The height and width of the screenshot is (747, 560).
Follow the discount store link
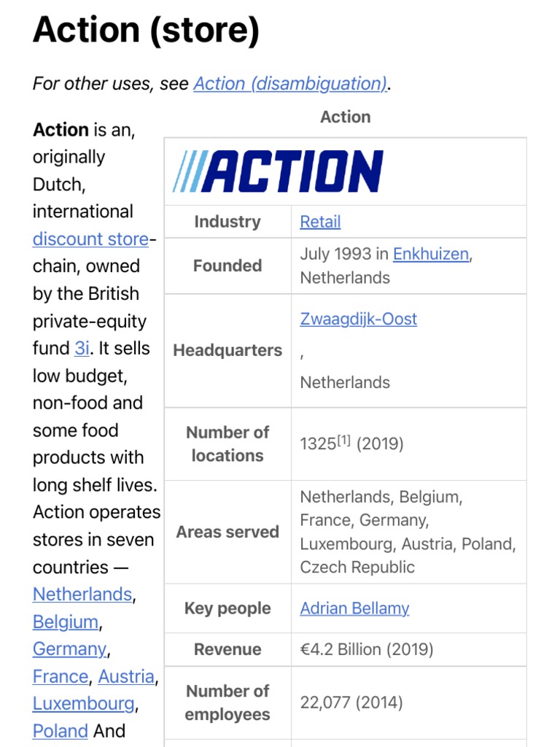pyautogui.click(x=90, y=239)
